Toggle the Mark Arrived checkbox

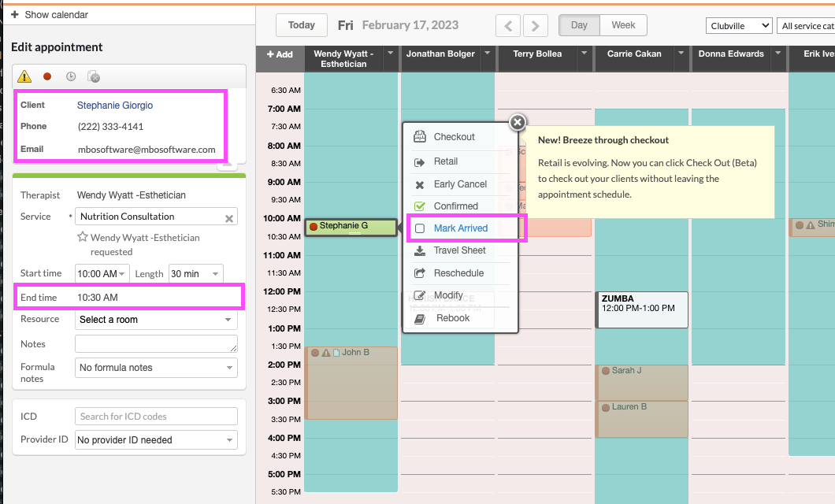point(420,228)
